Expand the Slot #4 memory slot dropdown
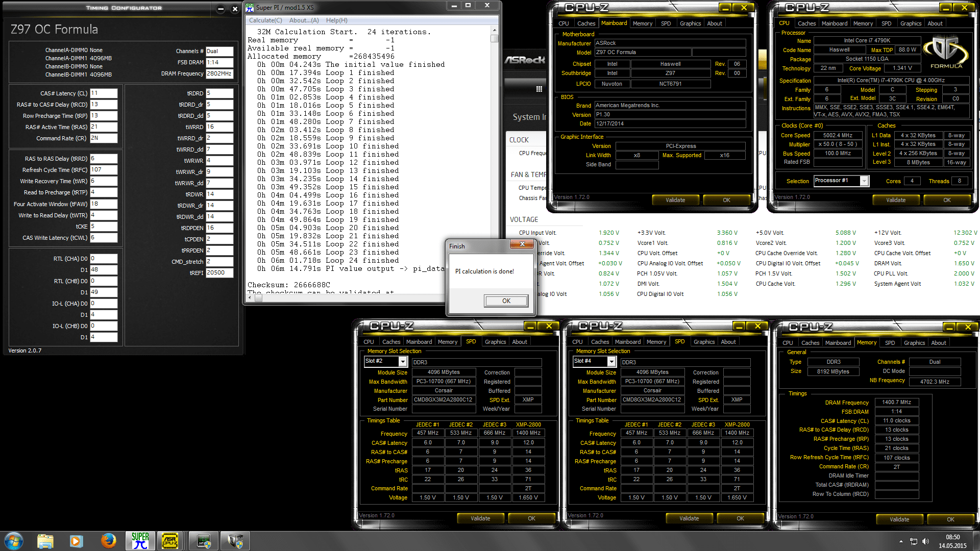The width and height of the screenshot is (980, 551). [x=611, y=362]
